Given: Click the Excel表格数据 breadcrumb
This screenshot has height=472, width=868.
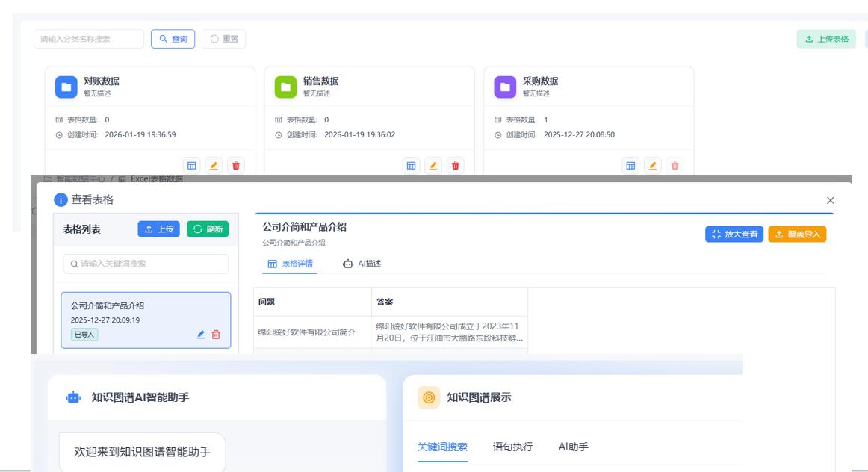Looking at the screenshot, I should (151, 178).
